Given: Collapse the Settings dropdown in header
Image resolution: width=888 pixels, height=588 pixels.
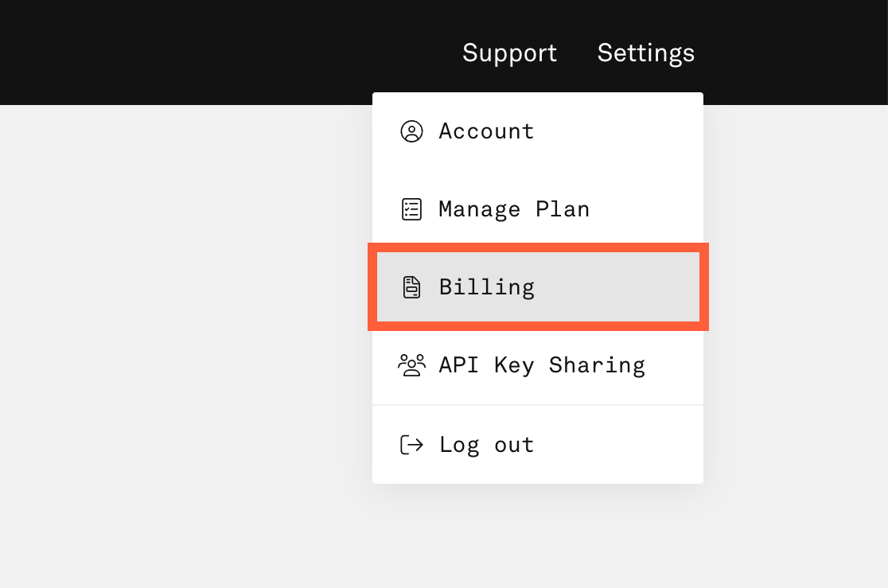Looking at the screenshot, I should pos(645,53).
